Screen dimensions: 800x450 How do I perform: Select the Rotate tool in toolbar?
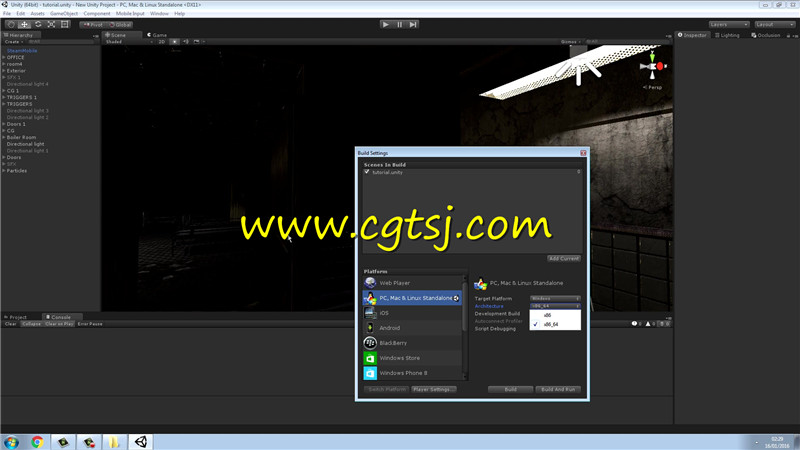click(38, 24)
